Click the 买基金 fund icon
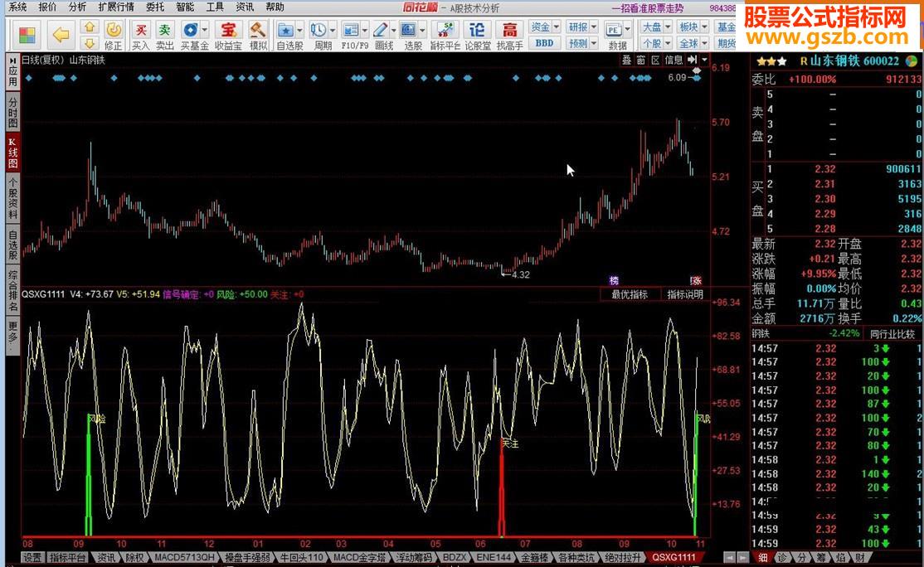 190,36
